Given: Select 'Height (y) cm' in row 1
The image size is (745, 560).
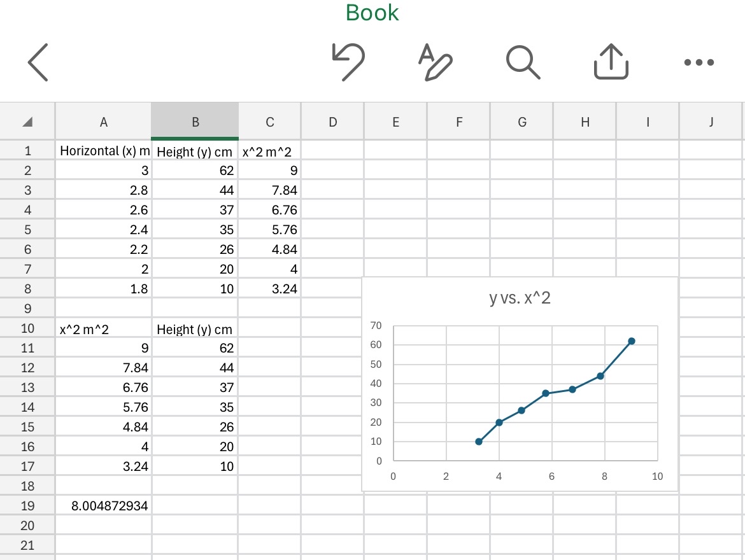Looking at the screenshot, I should (x=195, y=151).
